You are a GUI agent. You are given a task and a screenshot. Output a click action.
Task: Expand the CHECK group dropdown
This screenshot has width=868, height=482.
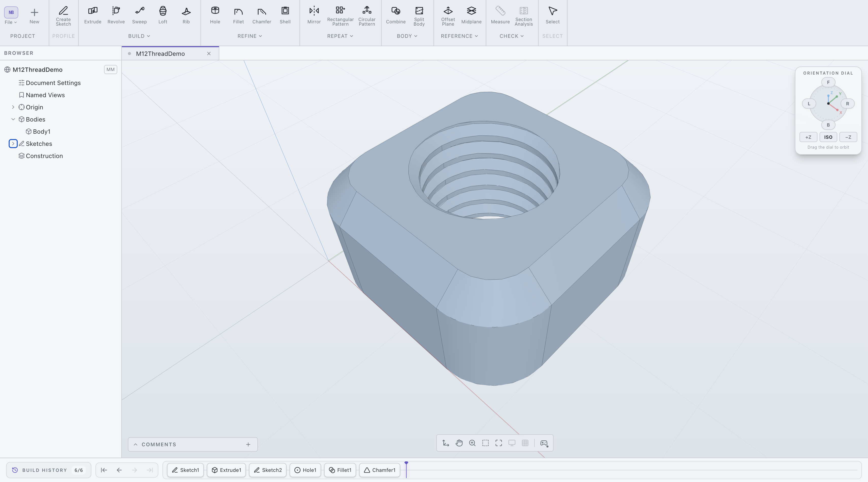511,36
